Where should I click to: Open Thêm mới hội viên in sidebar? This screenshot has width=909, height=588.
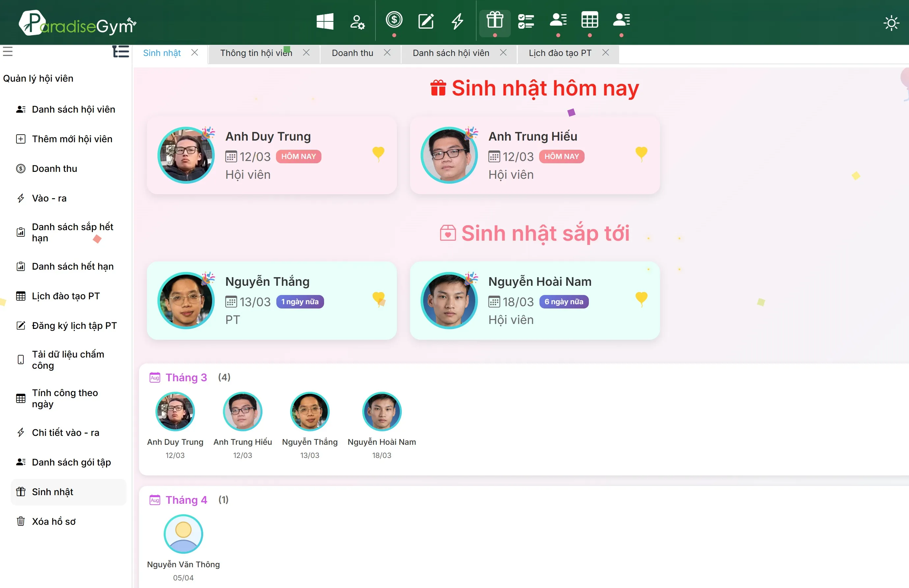[69, 139]
